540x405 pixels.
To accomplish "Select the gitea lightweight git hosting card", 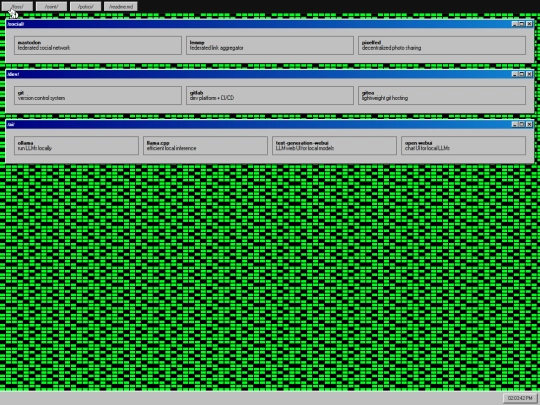I will point(442,95).
